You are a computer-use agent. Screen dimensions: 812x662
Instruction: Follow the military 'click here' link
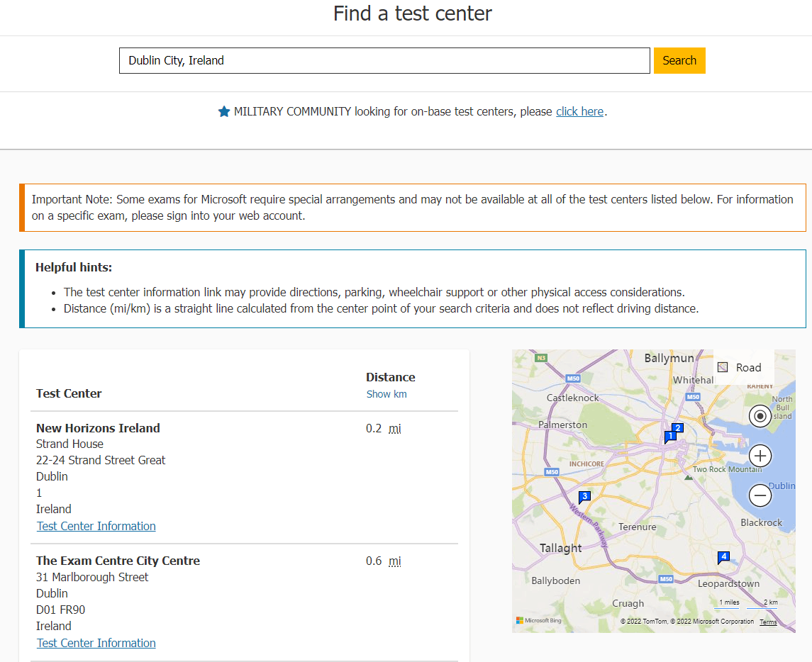pos(579,111)
